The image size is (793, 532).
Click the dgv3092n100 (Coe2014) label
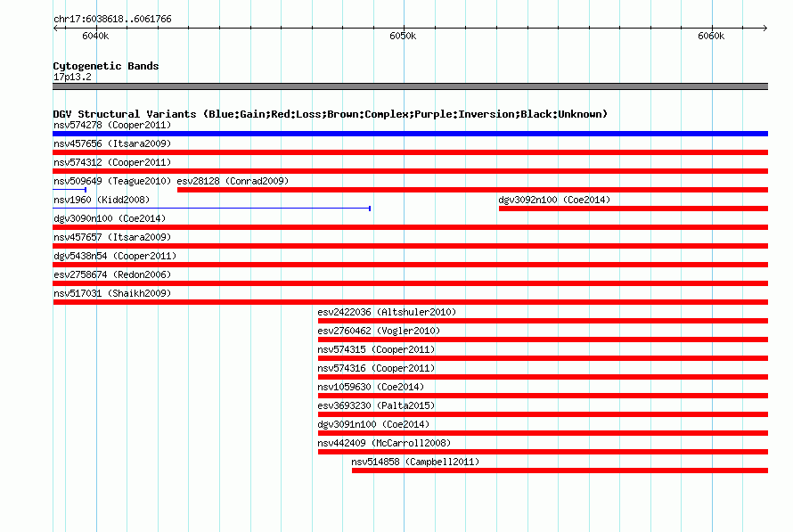coord(554,200)
